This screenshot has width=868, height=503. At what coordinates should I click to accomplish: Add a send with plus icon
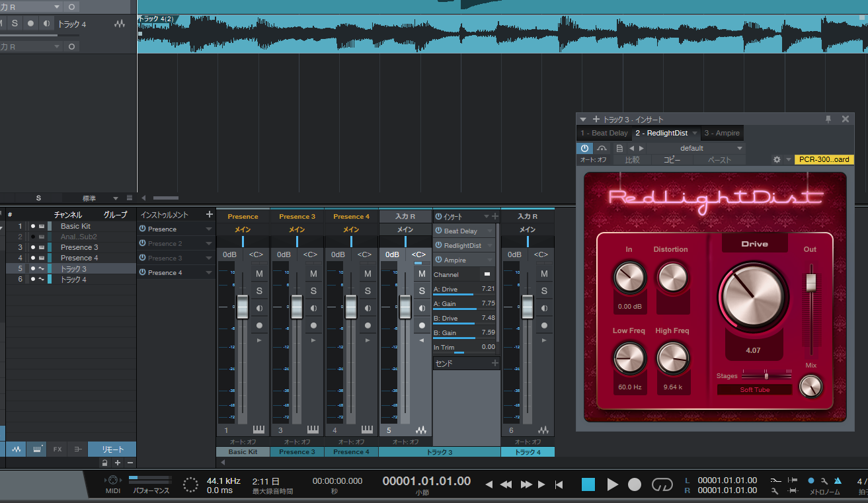(x=494, y=363)
